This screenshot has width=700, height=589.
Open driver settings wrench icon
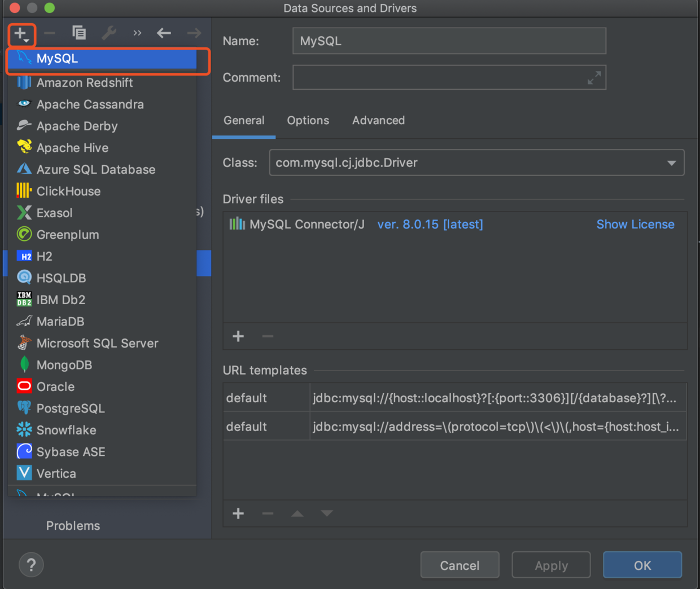[108, 33]
